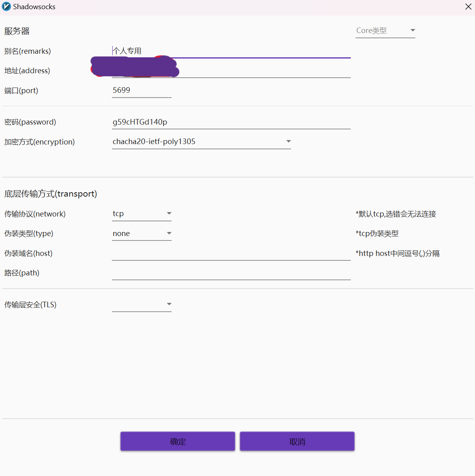Click the Shadowsocks app icon in title bar
This screenshot has width=475, height=476.
(6, 7)
